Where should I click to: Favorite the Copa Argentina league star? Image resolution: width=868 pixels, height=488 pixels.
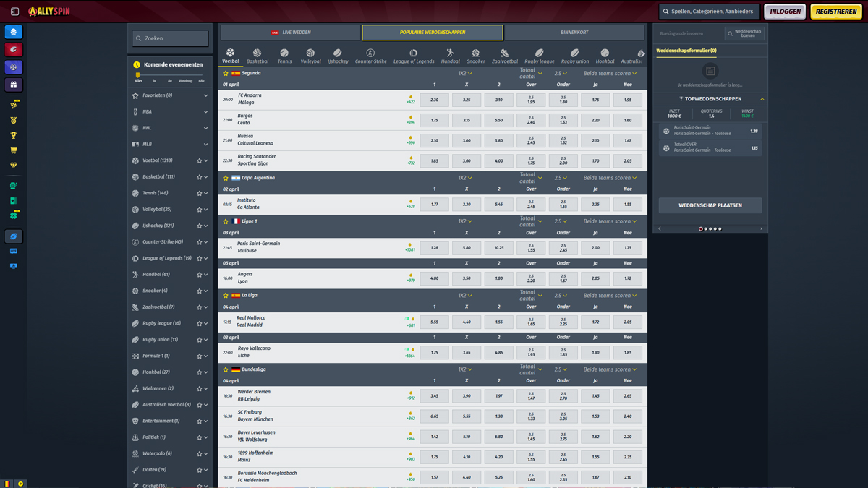tap(226, 178)
